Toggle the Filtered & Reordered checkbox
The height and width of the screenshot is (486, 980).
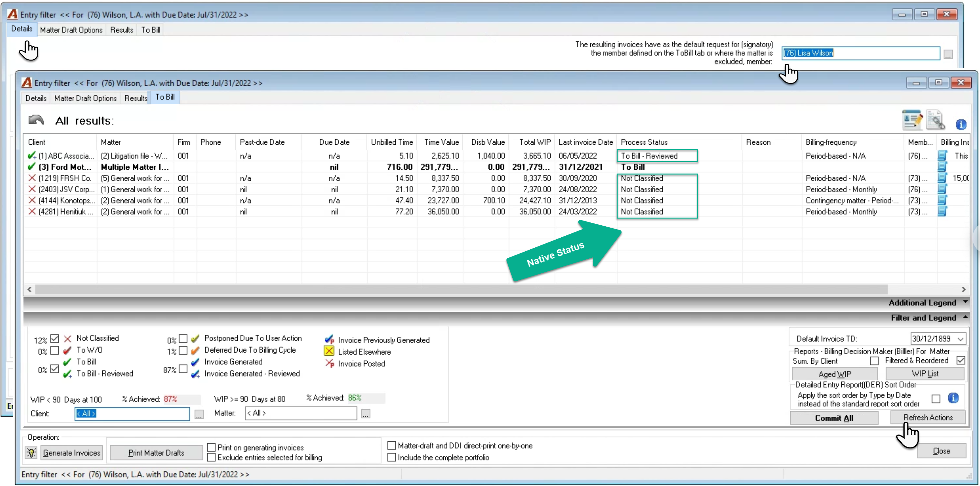point(961,360)
